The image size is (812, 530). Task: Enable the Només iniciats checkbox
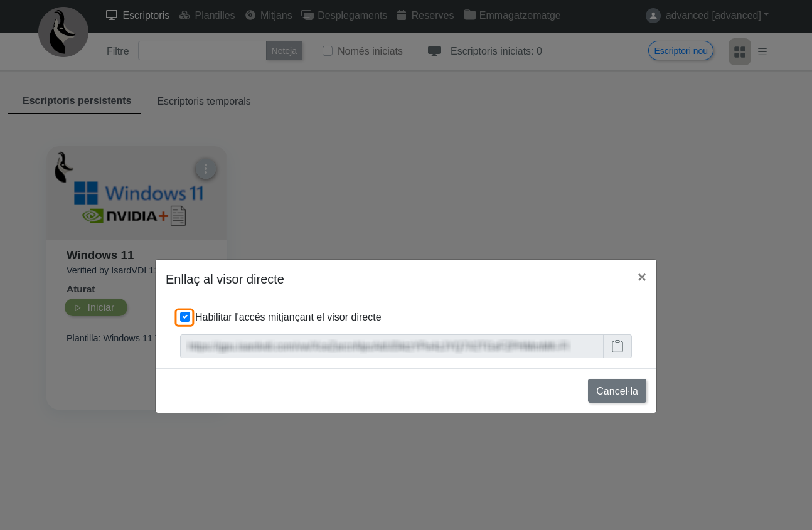[328, 51]
